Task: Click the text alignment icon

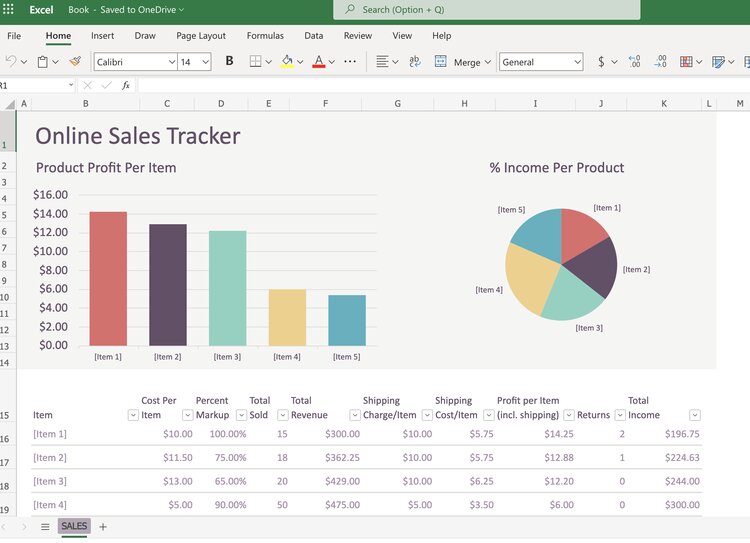Action: (382, 61)
